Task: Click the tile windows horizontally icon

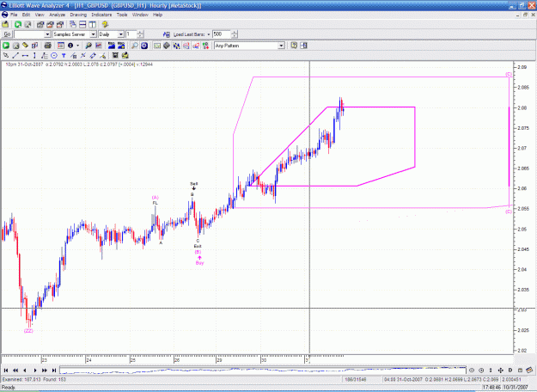Action: (x=82, y=24)
